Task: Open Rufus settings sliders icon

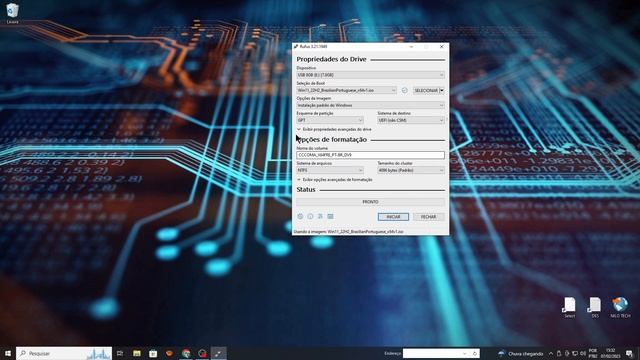Action: (320, 216)
